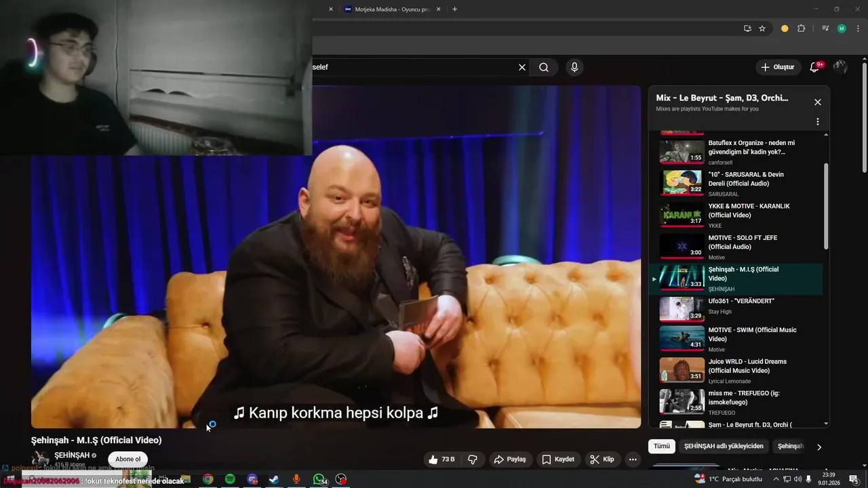The height and width of the screenshot is (488, 868).
Task: Open YouTube account avatar menu
Action: click(x=840, y=67)
